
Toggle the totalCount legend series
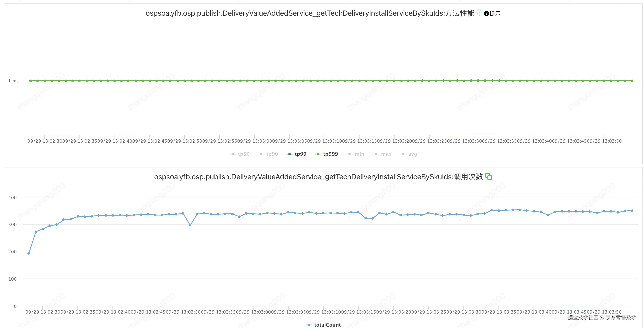[x=327, y=325]
